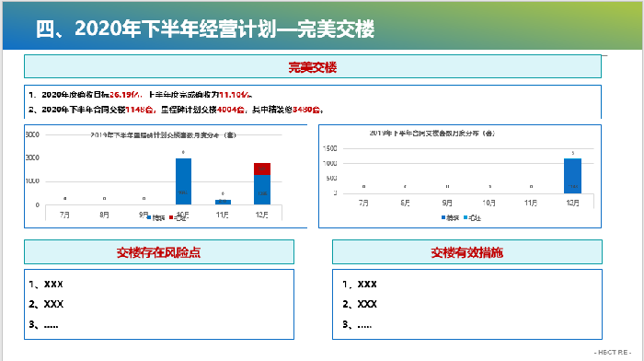Click the right chart legend's first blue square
Viewport: 644px width, 361px height.
point(443,217)
